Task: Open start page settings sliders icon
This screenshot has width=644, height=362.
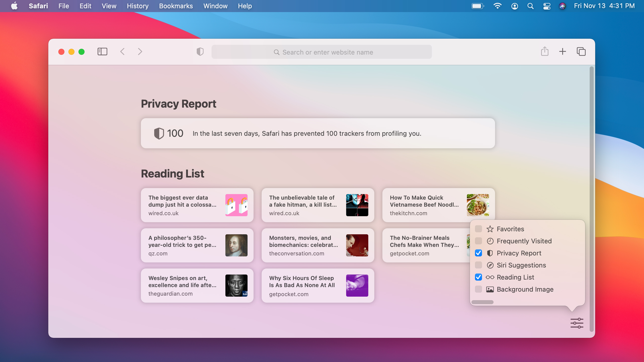Action: point(577,323)
